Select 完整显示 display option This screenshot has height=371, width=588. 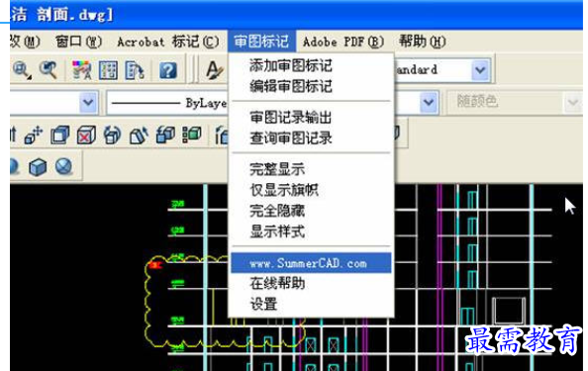tap(277, 169)
